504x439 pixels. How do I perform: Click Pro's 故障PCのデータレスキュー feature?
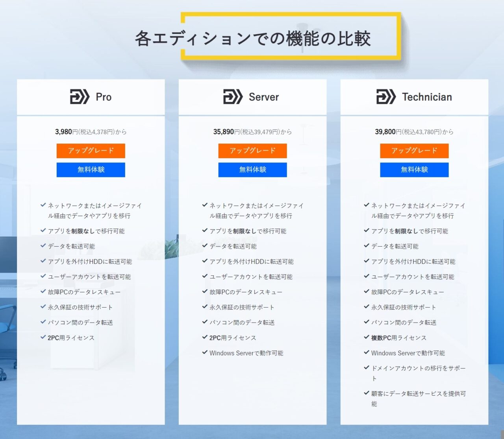pyautogui.click(x=84, y=292)
